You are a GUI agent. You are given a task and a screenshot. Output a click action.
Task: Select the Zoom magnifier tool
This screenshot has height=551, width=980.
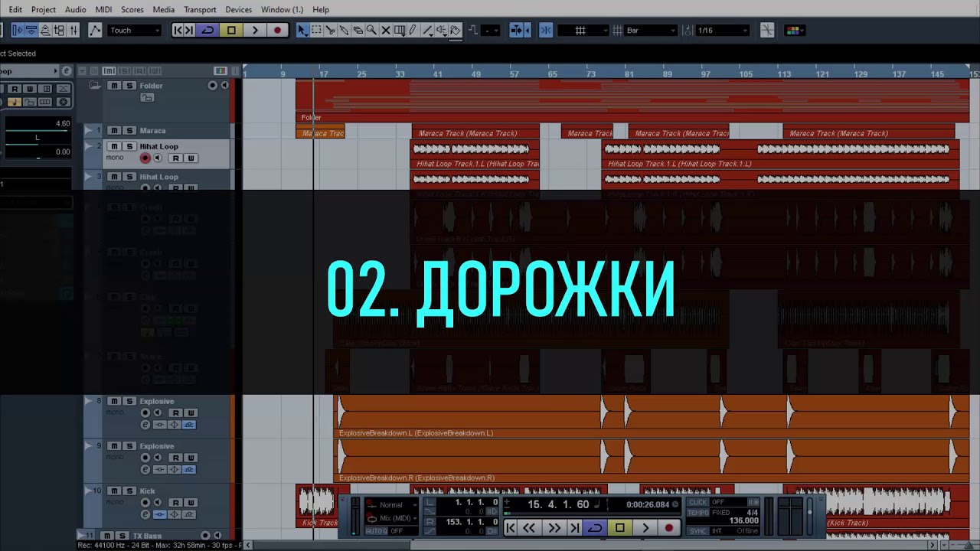[x=371, y=31]
